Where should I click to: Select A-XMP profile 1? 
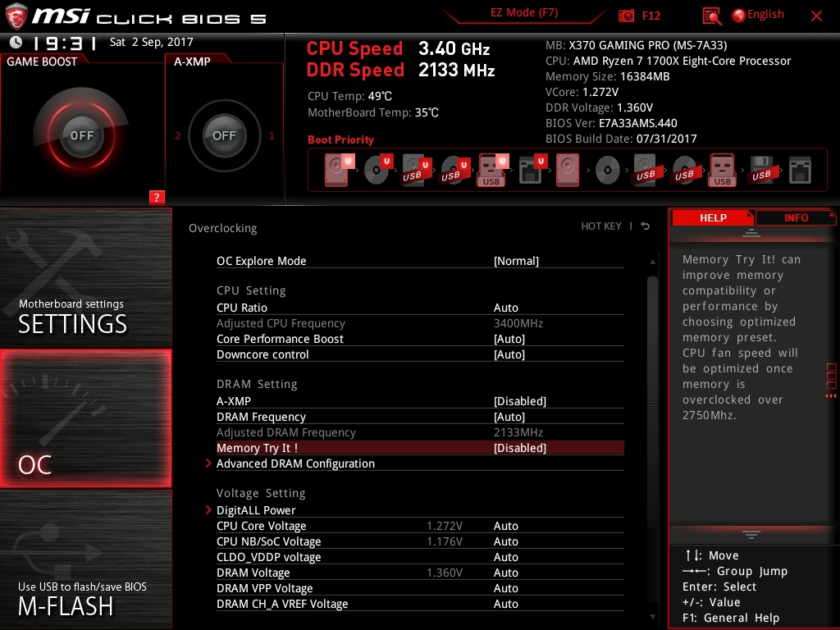[272, 135]
